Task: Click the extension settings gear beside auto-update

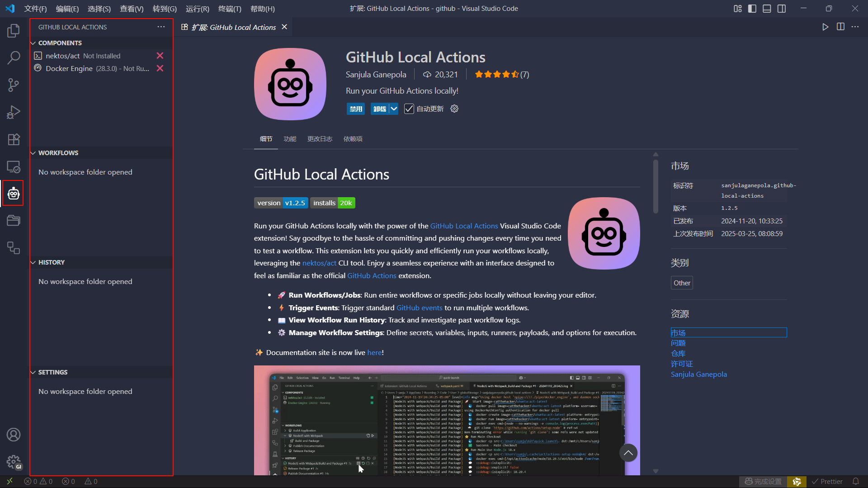Action: pyautogui.click(x=454, y=109)
